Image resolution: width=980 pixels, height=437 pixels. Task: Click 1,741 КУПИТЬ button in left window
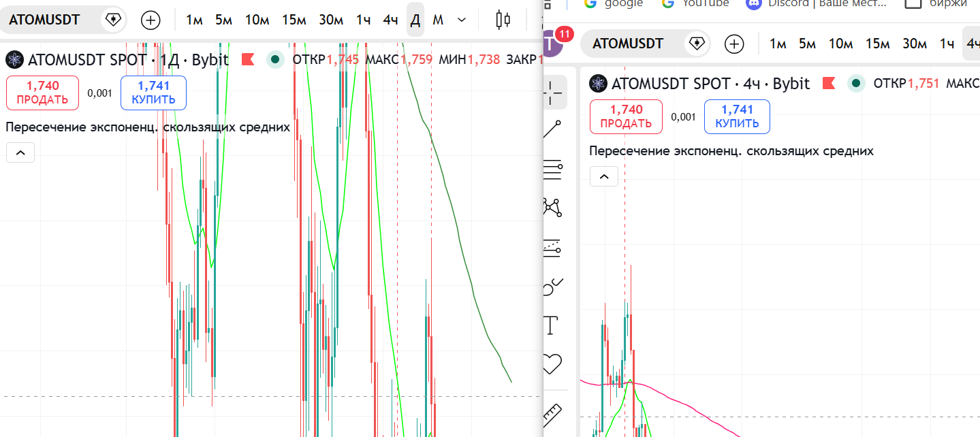click(x=153, y=93)
